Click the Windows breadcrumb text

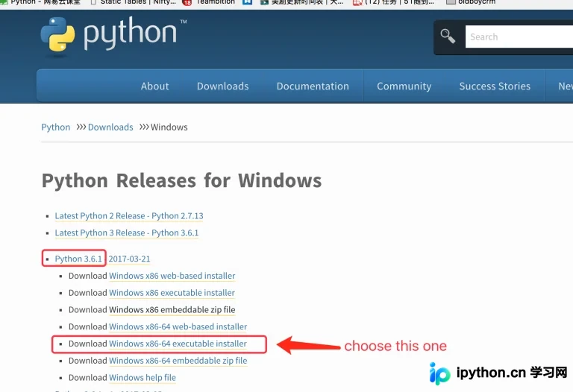169,127
